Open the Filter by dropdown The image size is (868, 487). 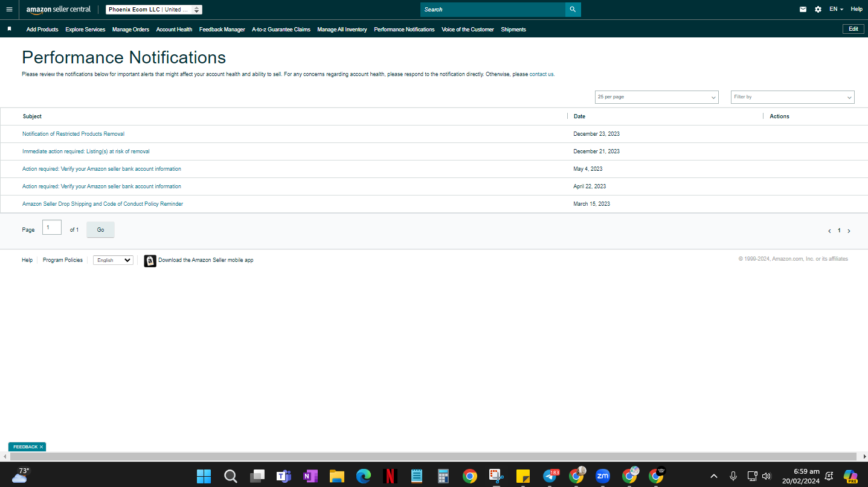pos(792,97)
